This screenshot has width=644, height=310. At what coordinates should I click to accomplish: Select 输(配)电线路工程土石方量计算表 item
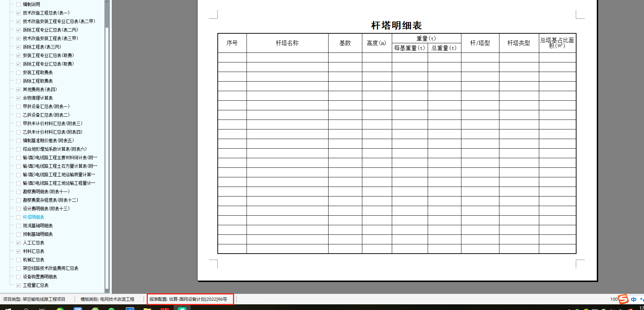(x=60, y=166)
